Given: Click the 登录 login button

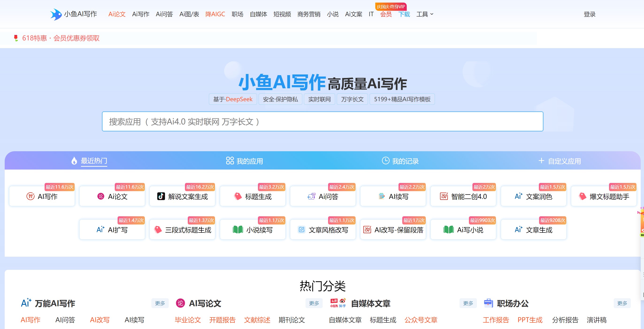Looking at the screenshot, I should coord(589,14).
